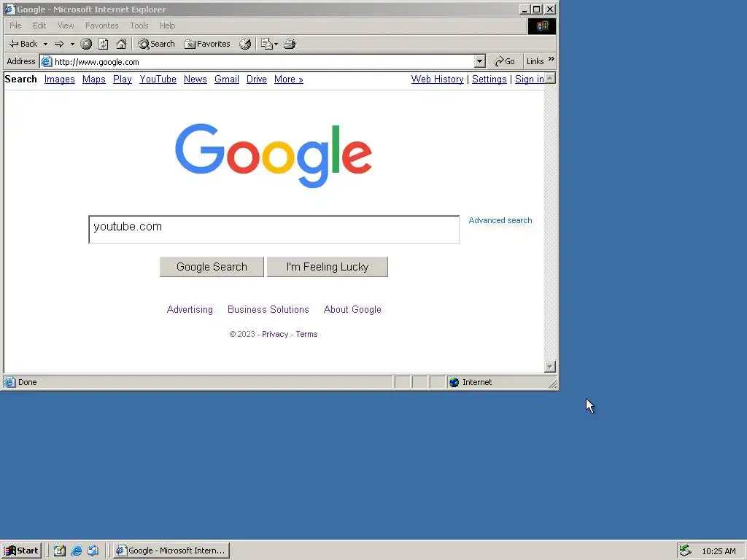Open the Play link
Image resolution: width=747 pixels, height=560 pixels.
[122, 79]
